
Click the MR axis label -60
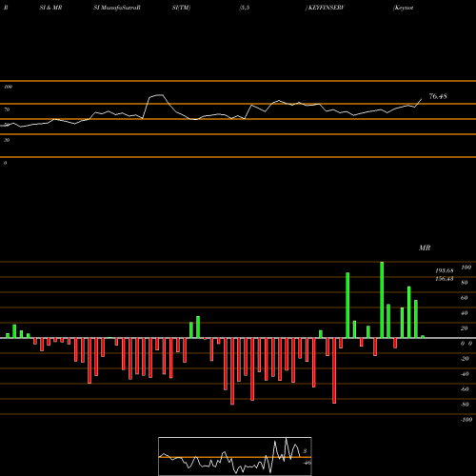click(465, 389)
